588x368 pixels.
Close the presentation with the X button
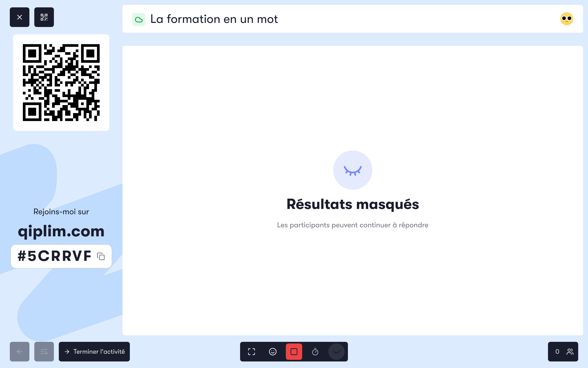point(19,17)
